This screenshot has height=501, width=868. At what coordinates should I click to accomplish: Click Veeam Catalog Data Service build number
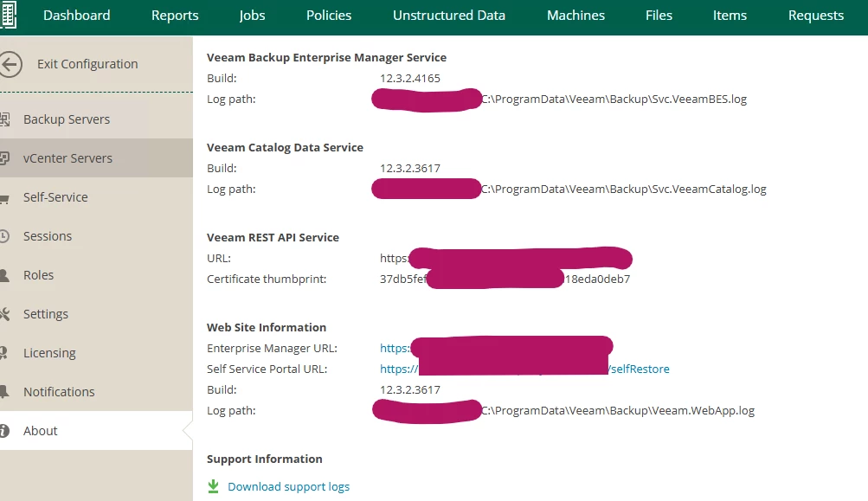(x=409, y=168)
